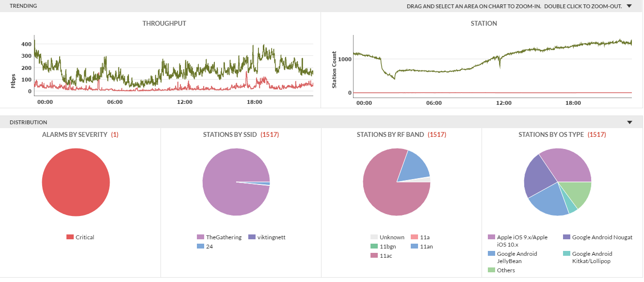Click TheGathering legend color swatch
644x282 pixels.
tap(200, 237)
